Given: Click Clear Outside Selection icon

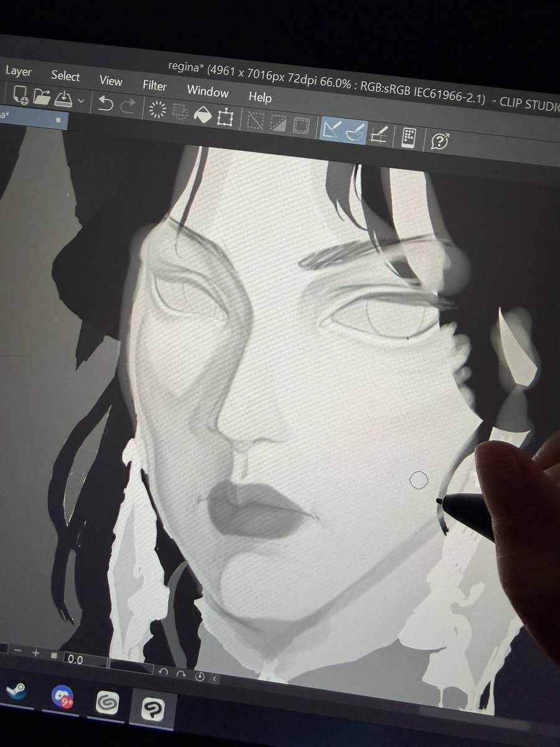Looking at the screenshot, I should [x=180, y=112].
